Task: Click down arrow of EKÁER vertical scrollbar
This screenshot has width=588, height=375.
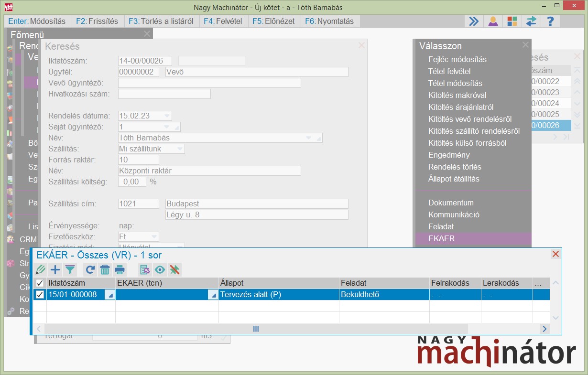Action: [x=555, y=318]
